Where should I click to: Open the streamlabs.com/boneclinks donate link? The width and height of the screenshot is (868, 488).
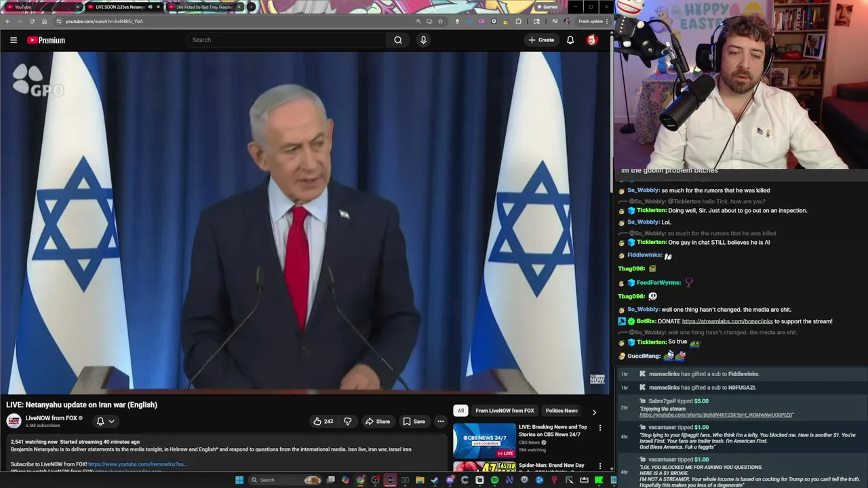click(x=727, y=321)
